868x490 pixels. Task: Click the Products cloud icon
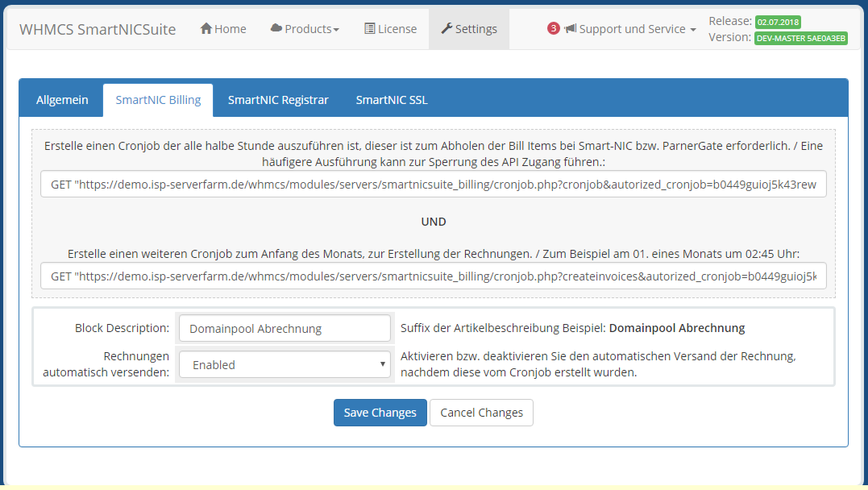point(276,29)
